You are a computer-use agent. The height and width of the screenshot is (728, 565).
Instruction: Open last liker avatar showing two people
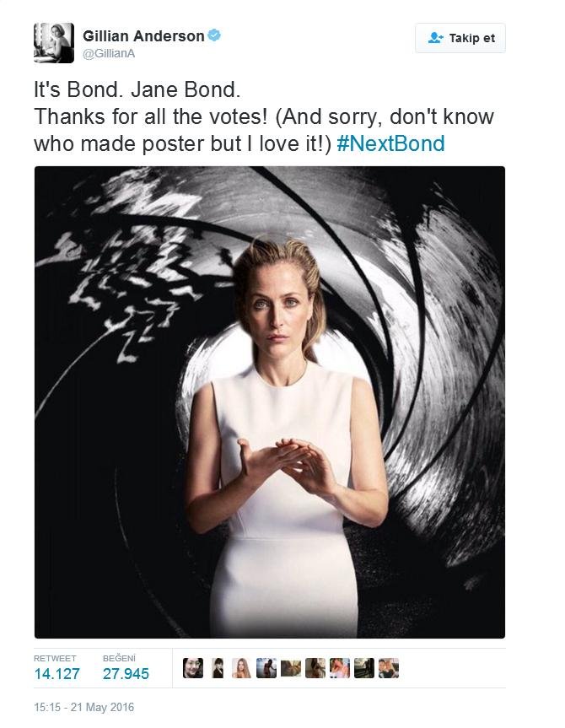(389, 668)
